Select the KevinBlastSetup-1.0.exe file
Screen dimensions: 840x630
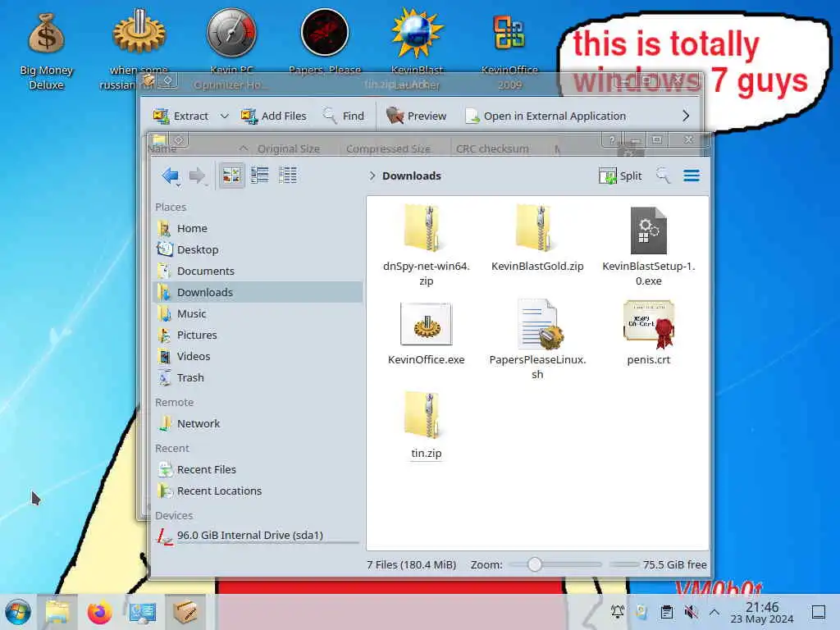(648, 245)
